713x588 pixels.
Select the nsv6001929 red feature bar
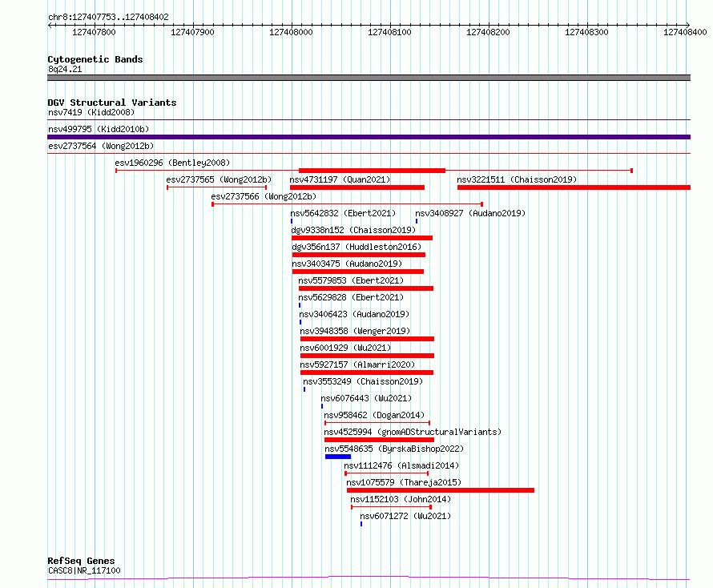tap(368, 356)
